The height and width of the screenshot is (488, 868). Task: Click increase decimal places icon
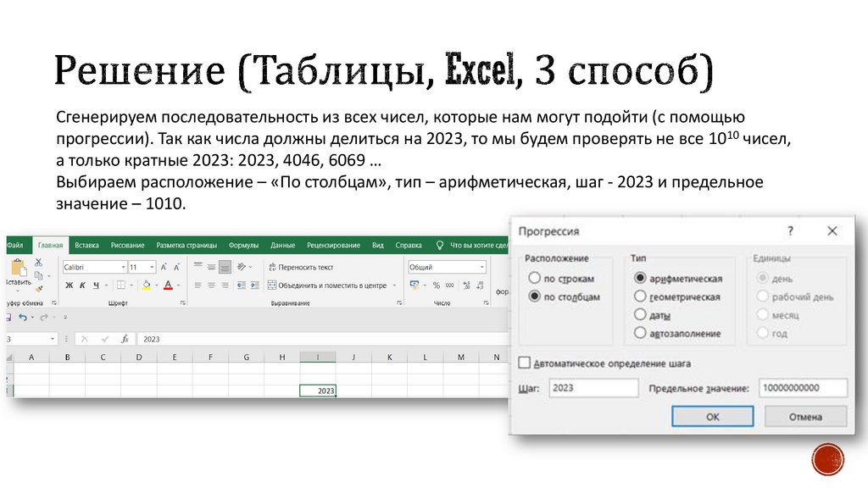point(467,286)
